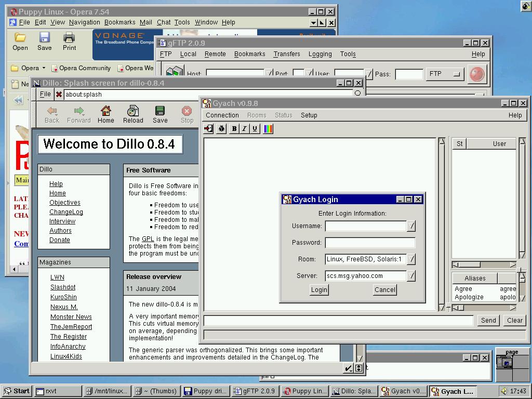Click Login button in Gyach Login
This screenshot has width=532, height=399.
tap(320, 290)
